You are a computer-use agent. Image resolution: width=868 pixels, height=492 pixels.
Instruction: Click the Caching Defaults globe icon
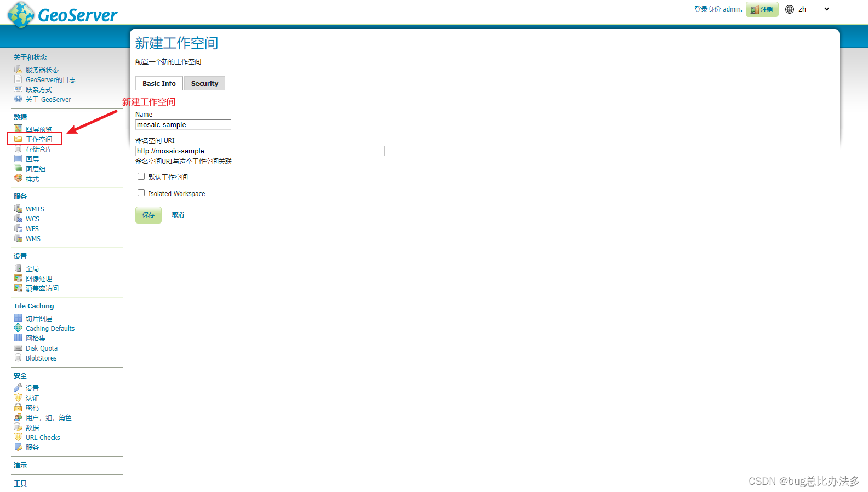point(18,328)
